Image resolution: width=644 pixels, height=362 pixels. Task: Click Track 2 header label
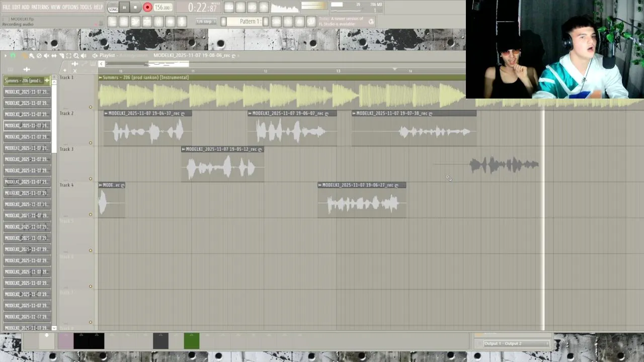pyautogui.click(x=66, y=113)
